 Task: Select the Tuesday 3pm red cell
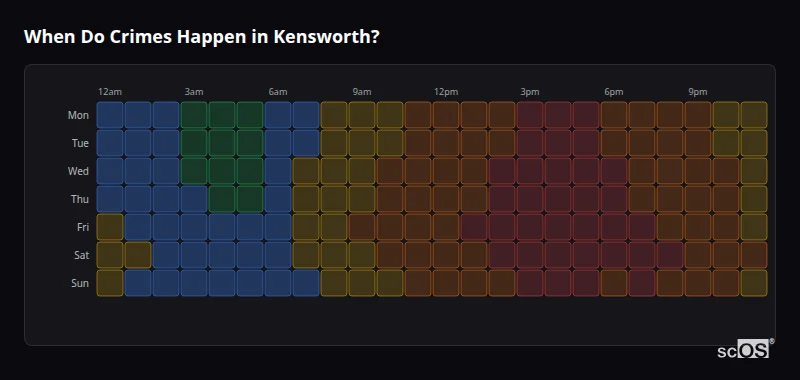coord(530,143)
